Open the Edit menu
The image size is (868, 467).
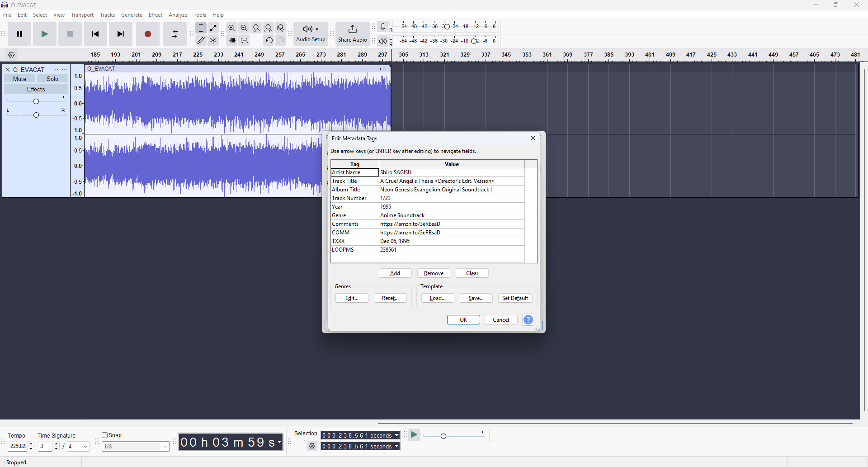coord(22,15)
